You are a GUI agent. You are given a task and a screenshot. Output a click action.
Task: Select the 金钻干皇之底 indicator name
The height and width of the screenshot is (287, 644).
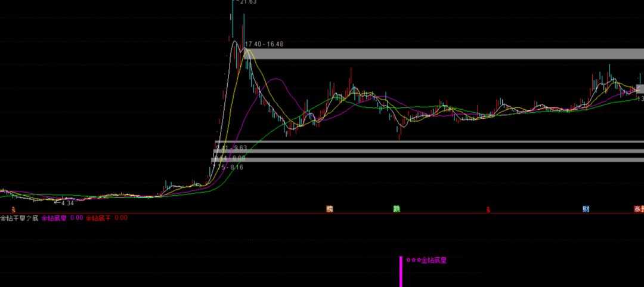pos(19,218)
